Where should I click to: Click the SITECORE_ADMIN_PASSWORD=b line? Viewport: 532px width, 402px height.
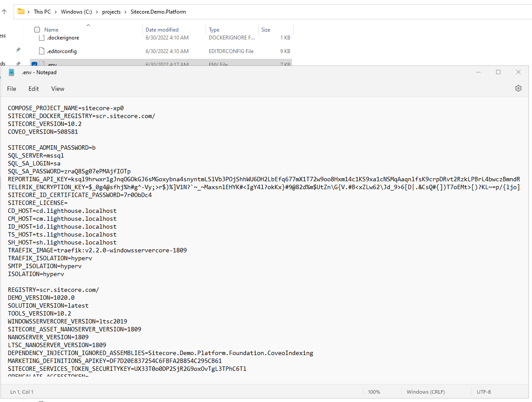52,147
